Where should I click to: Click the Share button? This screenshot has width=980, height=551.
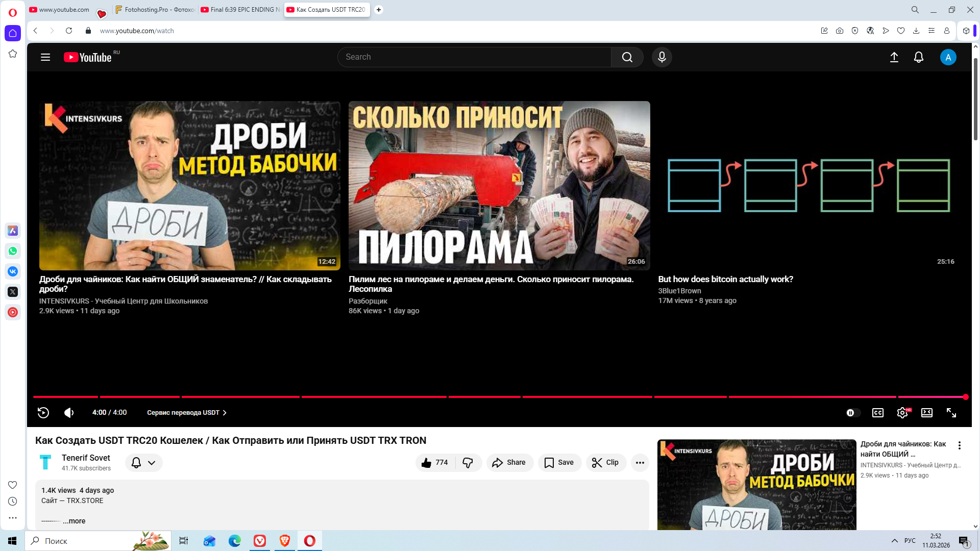point(509,462)
